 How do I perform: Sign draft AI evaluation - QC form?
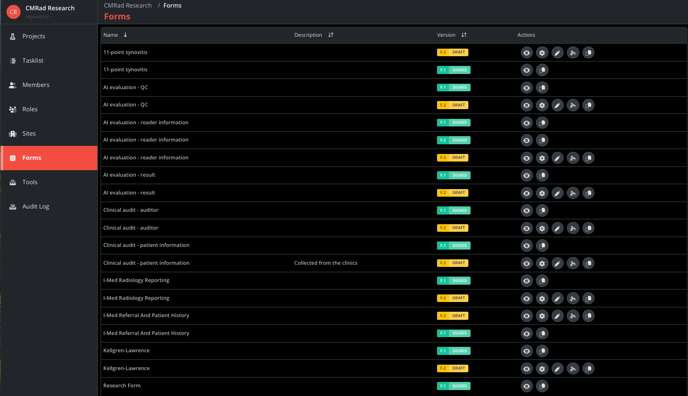pyautogui.click(x=573, y=105)
